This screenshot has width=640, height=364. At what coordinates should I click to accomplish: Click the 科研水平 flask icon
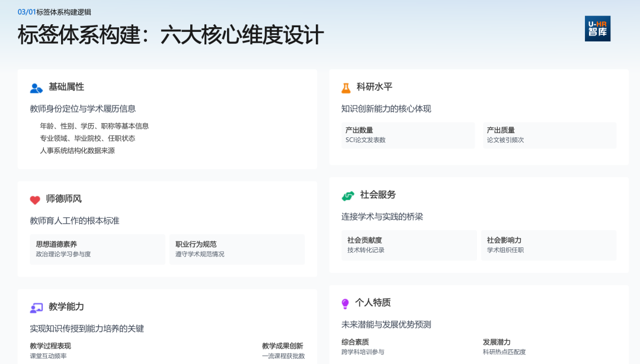(x=345, y=88)
